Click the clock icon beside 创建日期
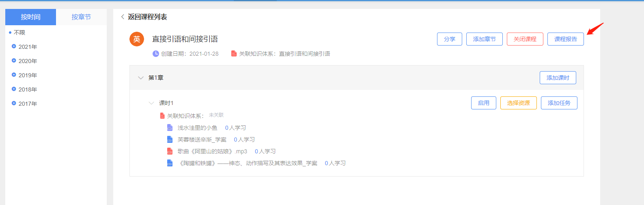This screenshot has height=205, width=644. 156,54
